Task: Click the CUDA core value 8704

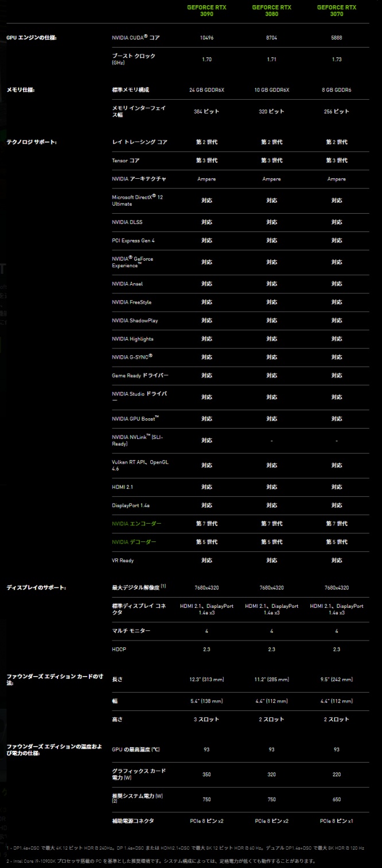Action: point(271,37)
